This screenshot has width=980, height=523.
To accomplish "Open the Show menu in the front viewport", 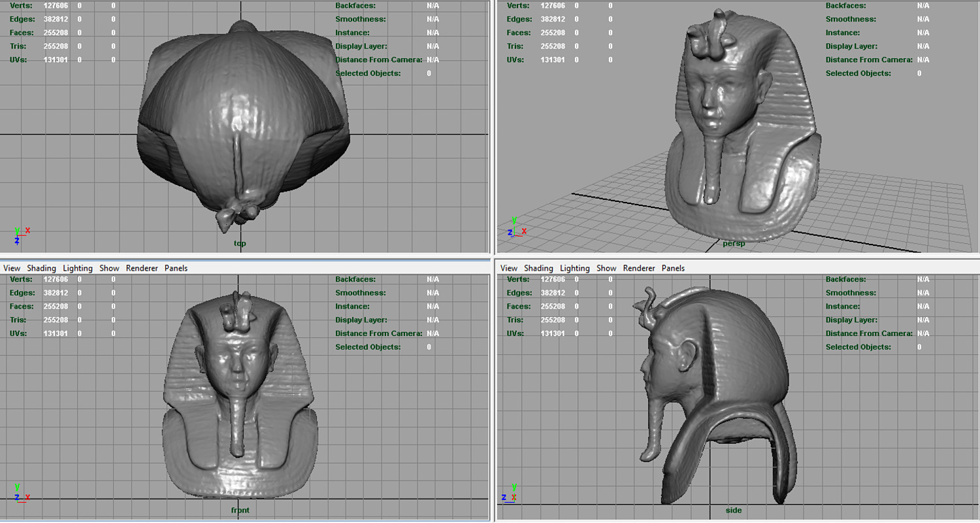I will pyautogui.click(x=109, y=268).
